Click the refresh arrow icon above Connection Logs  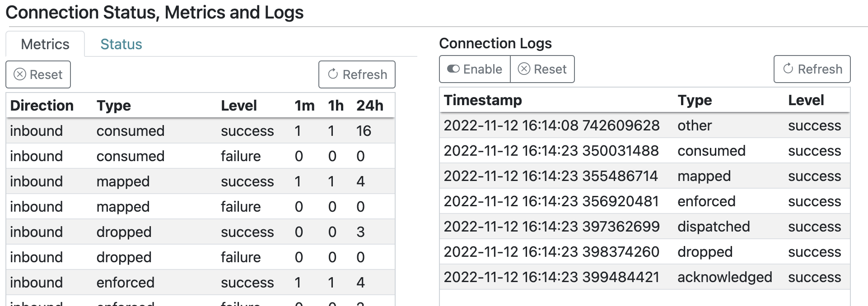pyautogui.click(x=788, y=69)
